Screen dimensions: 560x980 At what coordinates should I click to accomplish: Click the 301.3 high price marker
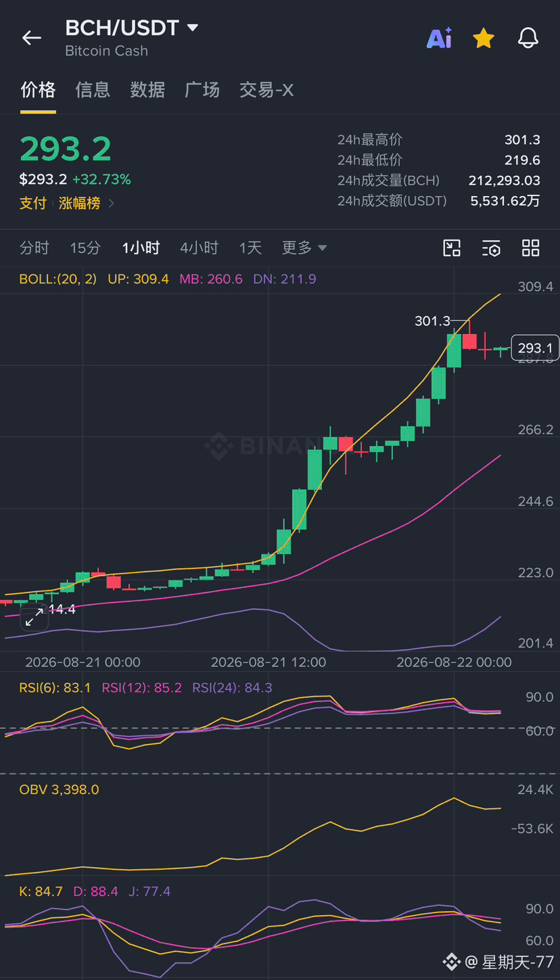point(432,321)
